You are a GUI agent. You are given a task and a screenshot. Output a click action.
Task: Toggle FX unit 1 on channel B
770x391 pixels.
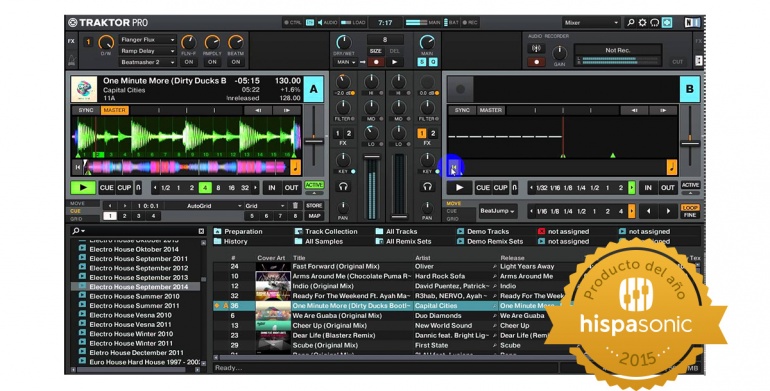click(x=422, y=134)
